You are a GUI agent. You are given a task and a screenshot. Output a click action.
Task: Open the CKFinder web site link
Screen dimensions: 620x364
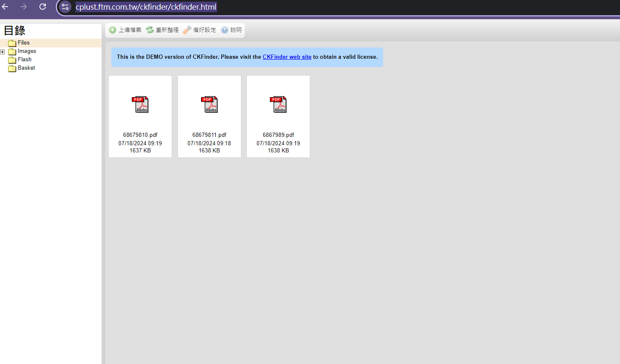287,57
